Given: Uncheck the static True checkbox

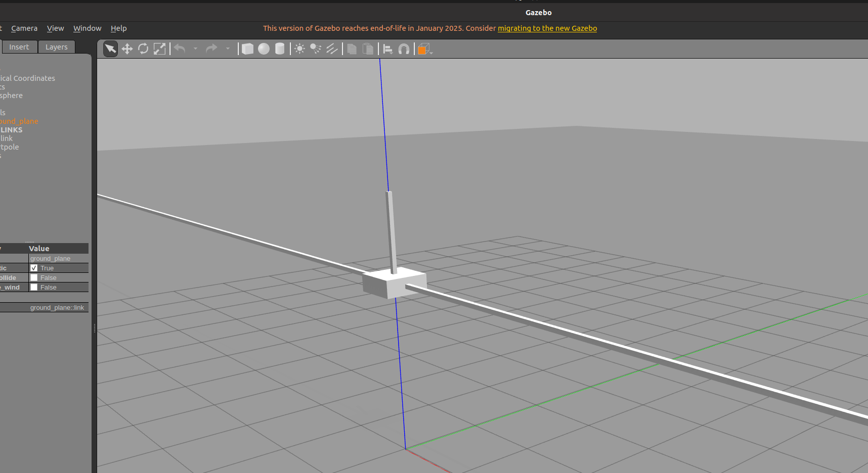Looking at the screenshot, I should (34, 268).
